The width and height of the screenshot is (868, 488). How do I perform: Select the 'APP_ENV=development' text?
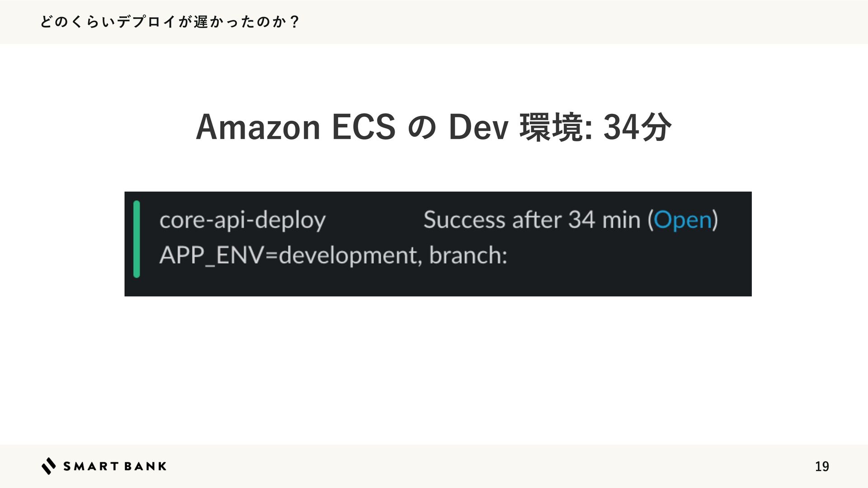click(x=288, y=255)
